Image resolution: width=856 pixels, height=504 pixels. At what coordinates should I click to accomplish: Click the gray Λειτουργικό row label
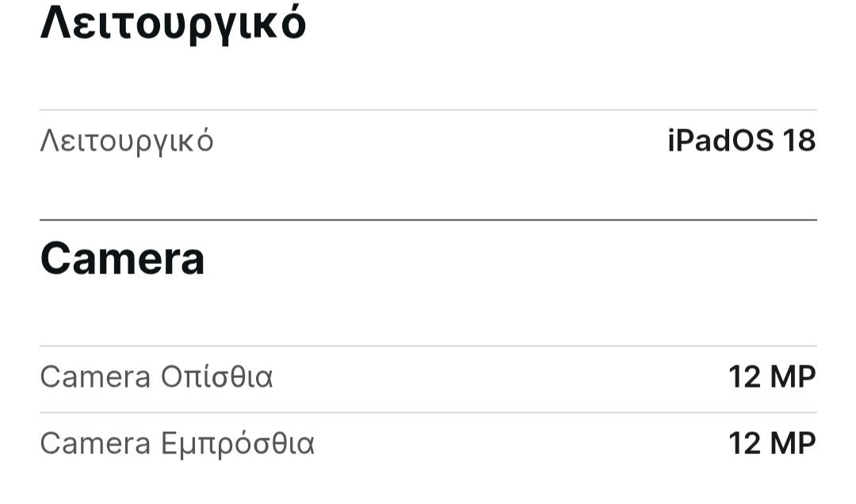pyautogui.click(x=127, y=141)
